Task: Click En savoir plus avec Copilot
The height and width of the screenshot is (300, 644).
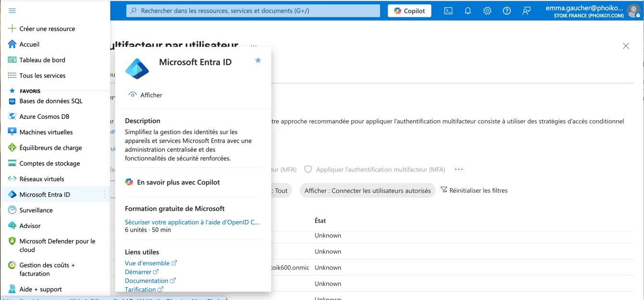Action: pyautogui.click(x=178, y=182)
